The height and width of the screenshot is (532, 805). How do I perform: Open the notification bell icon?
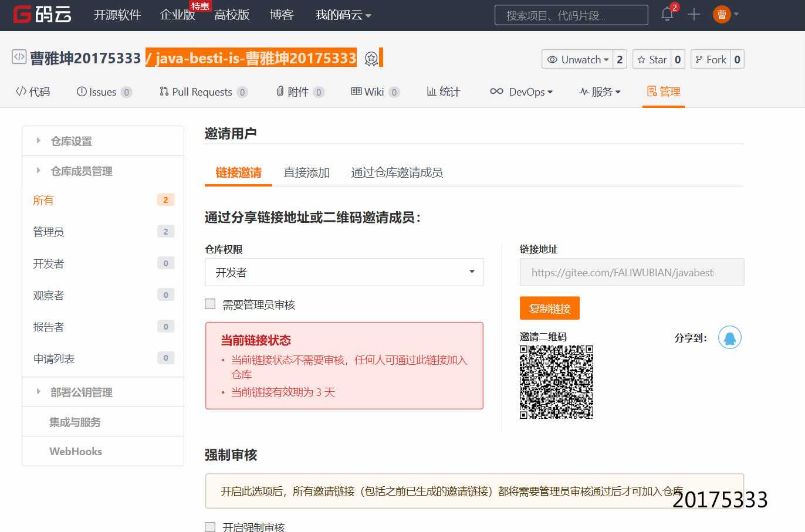667,14
